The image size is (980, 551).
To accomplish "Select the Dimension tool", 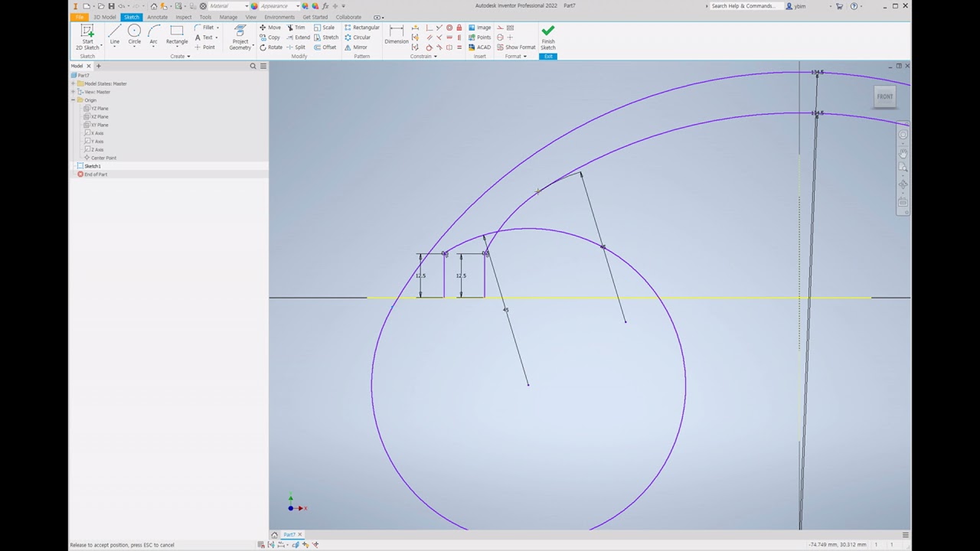I will click(397, 34).
